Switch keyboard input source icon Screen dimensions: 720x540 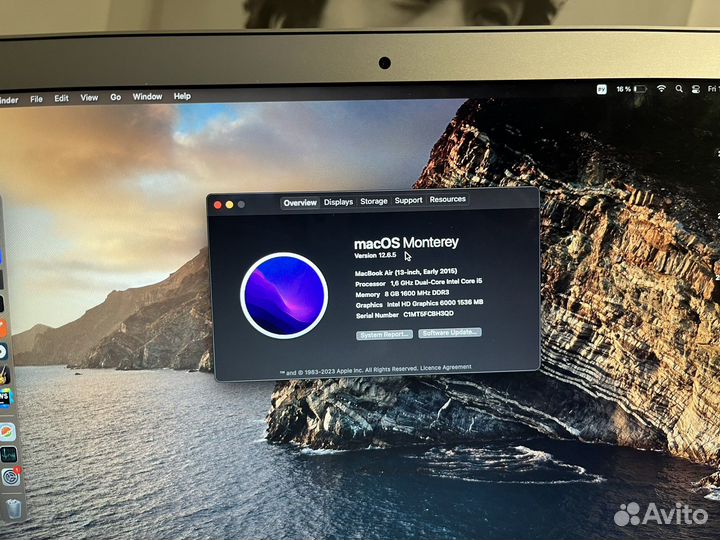[x=601, y=89]
